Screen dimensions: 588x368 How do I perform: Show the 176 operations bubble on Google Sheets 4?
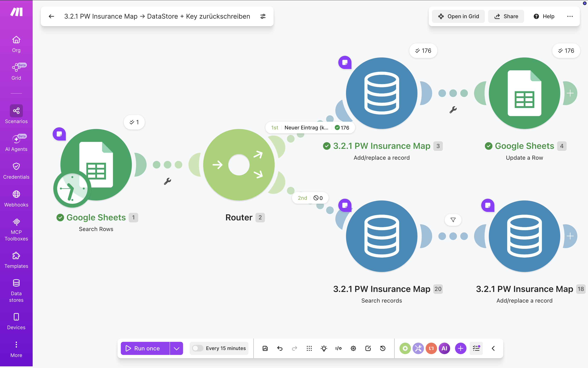pos(566,51)
